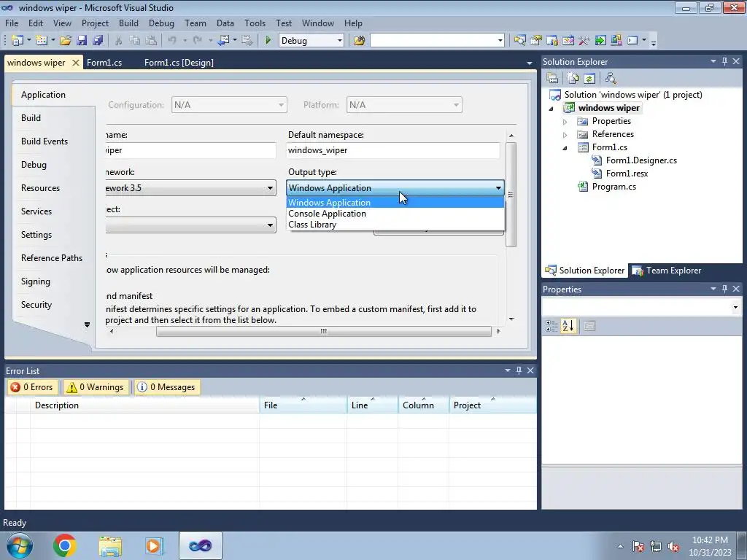The height and width of the screenshot is (560, 747).
Task: Open the Reference Paths property page
Action: tap(52, 257)
